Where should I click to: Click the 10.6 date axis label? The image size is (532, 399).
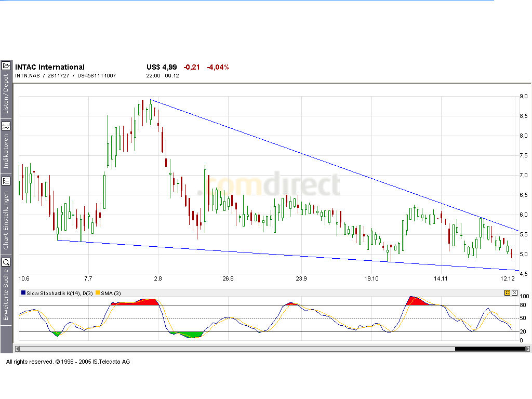[x=24, y=278]
